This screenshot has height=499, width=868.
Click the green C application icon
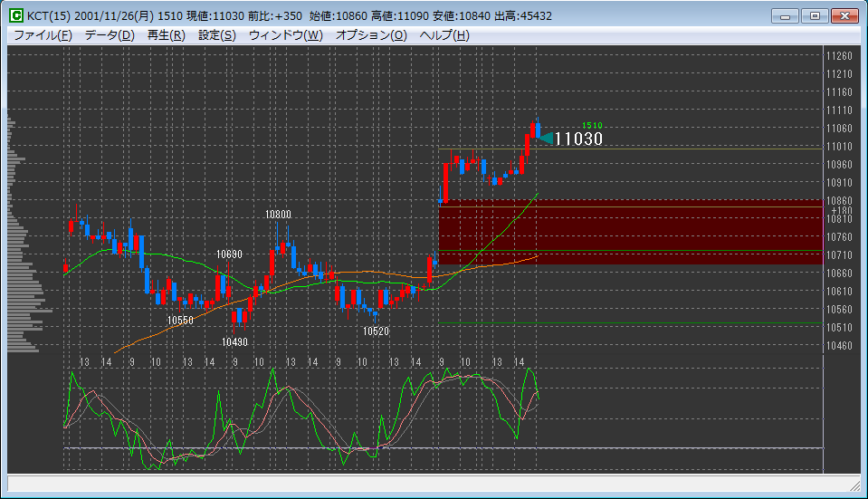(x=15, y=16)
